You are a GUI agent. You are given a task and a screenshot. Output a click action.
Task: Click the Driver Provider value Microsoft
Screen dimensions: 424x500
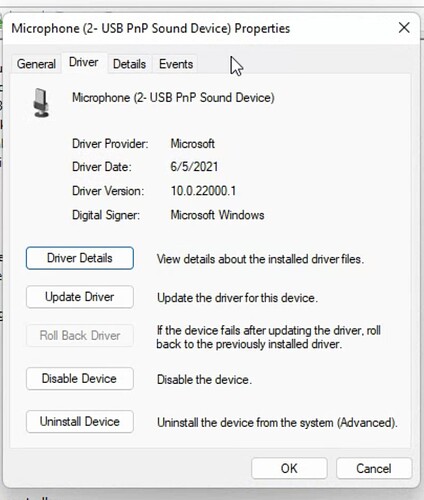point(193,144)
